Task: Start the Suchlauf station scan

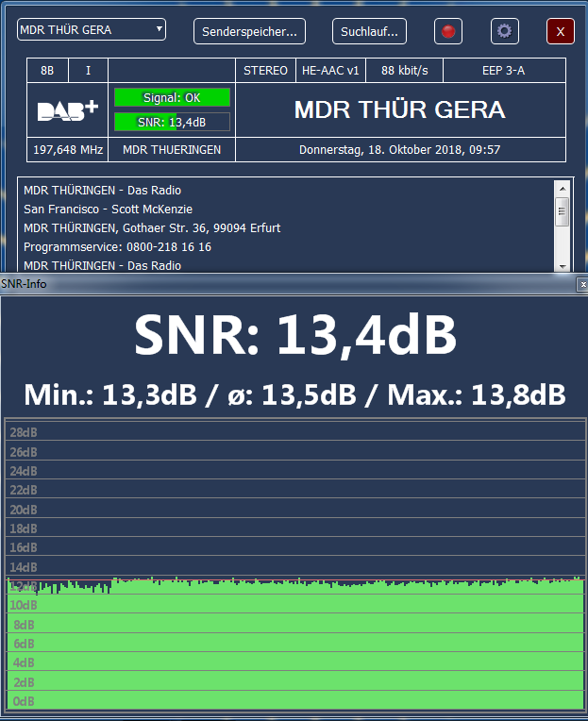Action: click(369, 31)
